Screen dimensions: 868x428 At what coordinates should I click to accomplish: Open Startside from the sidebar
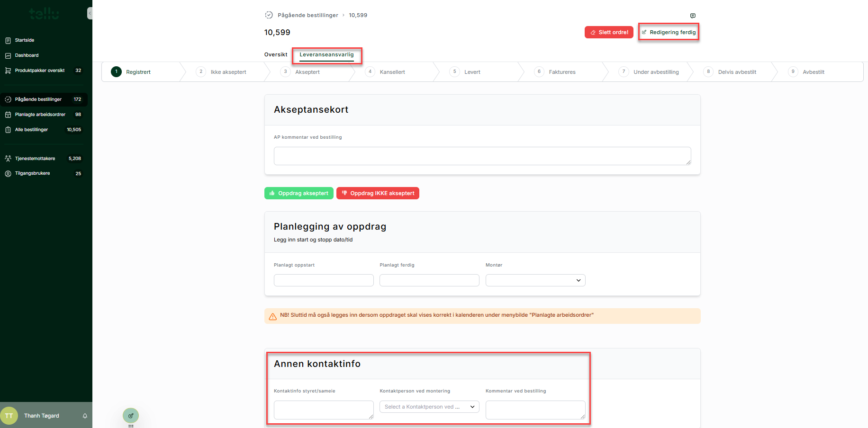pos(25,40)
